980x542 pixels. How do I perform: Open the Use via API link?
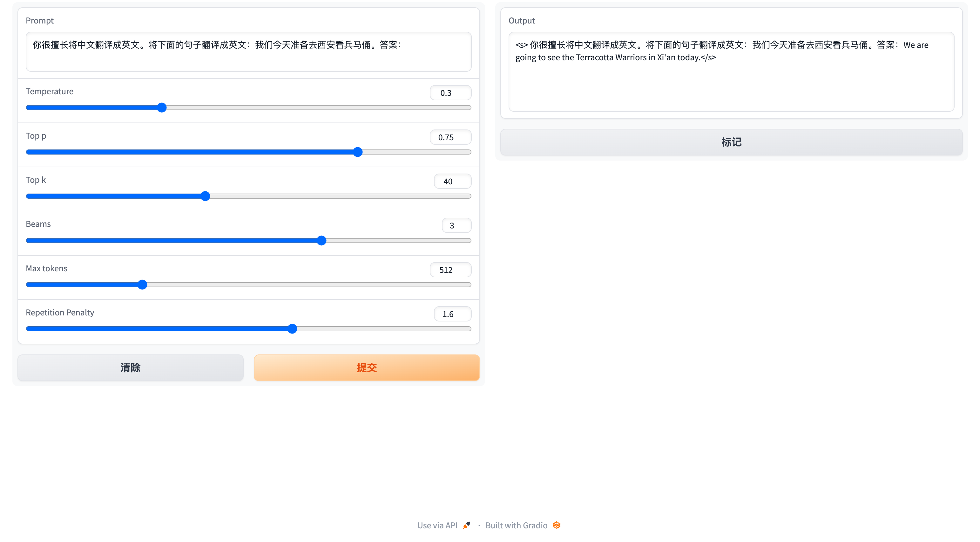click(x=437, y=525)
